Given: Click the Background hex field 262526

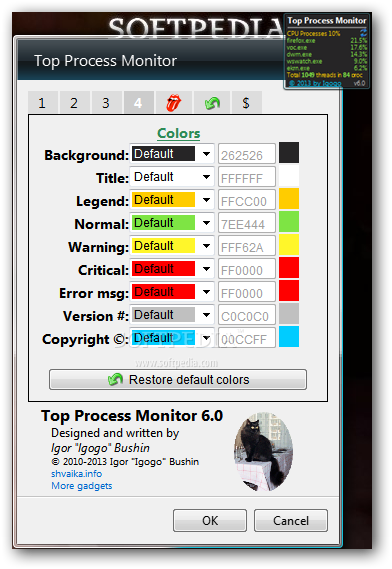Looking at the screenshot, I should tap(247, 154).
